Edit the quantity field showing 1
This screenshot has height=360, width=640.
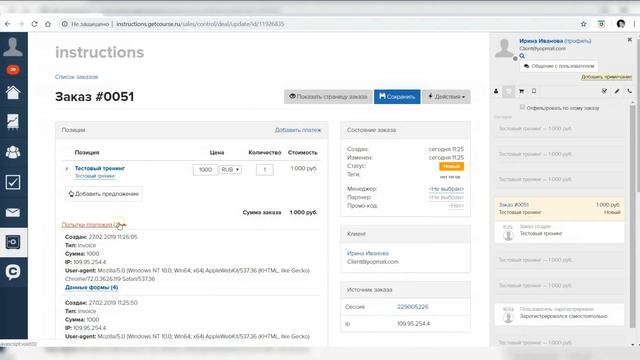(264, 169)
